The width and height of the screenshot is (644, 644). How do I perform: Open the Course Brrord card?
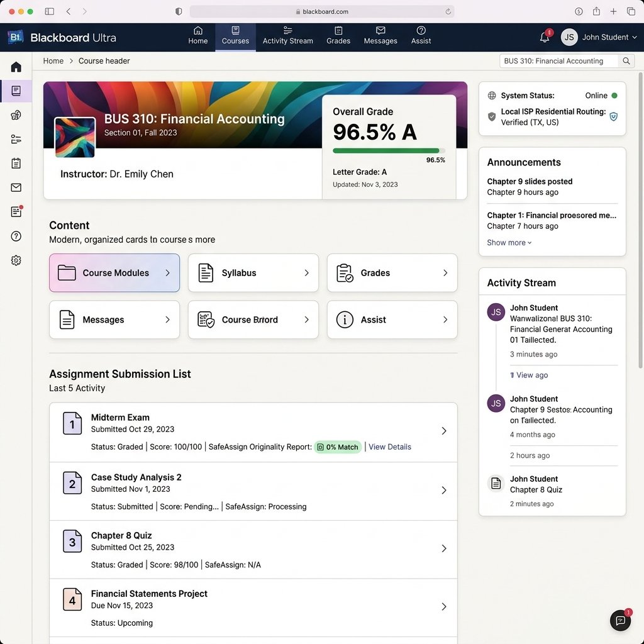coord(253,320)
